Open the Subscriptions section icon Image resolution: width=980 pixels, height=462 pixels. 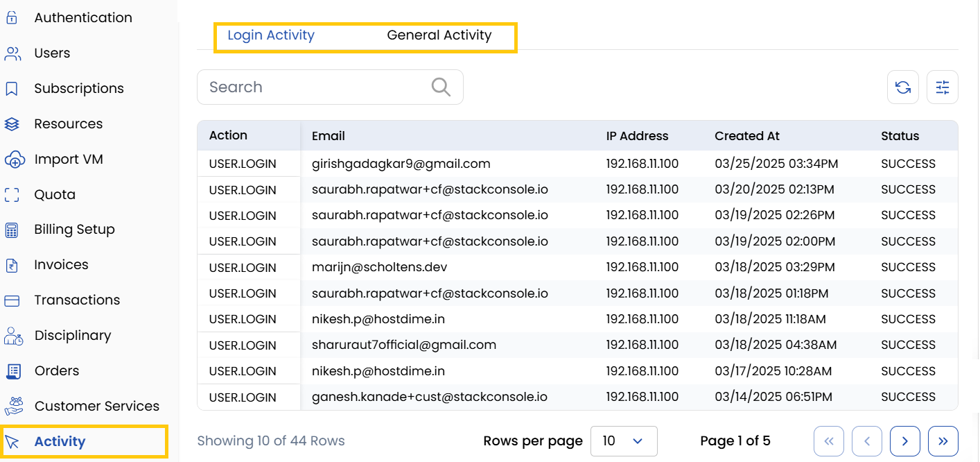coord(14,88)
